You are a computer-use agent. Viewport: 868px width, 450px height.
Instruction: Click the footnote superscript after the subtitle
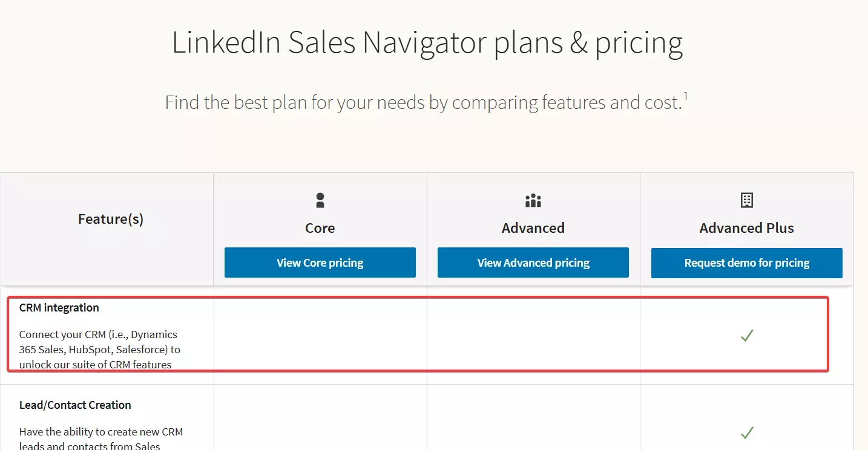[686, 94]
